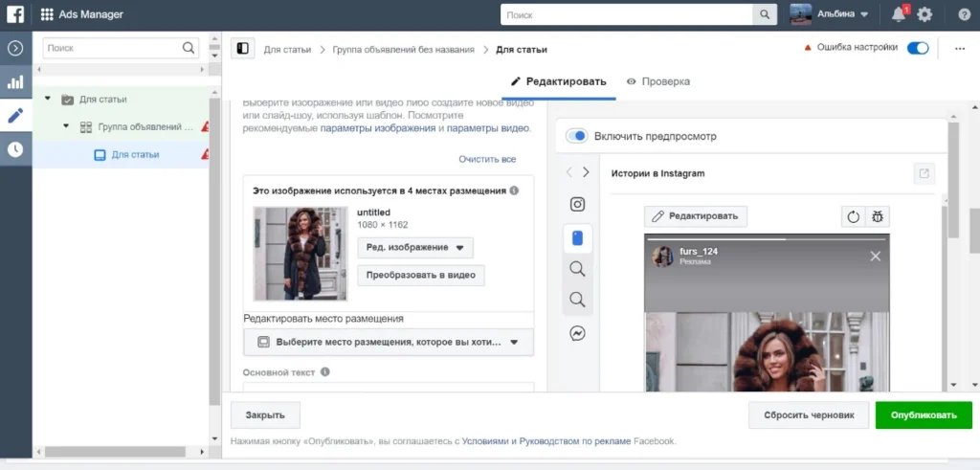The height and width of the screenshot is (470, 980).
Task: Click Группа объявлений без названия breadcrumb
Action: click(403, 50)
